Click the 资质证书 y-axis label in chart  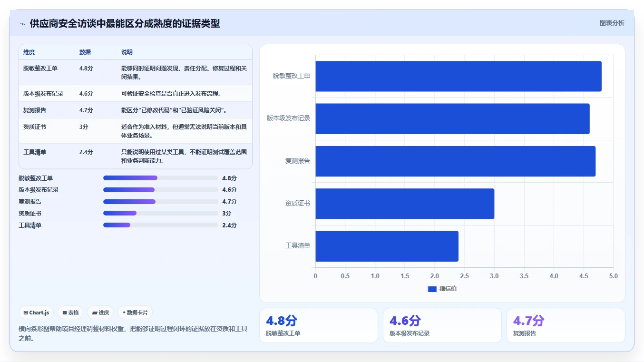pos(298,203)
